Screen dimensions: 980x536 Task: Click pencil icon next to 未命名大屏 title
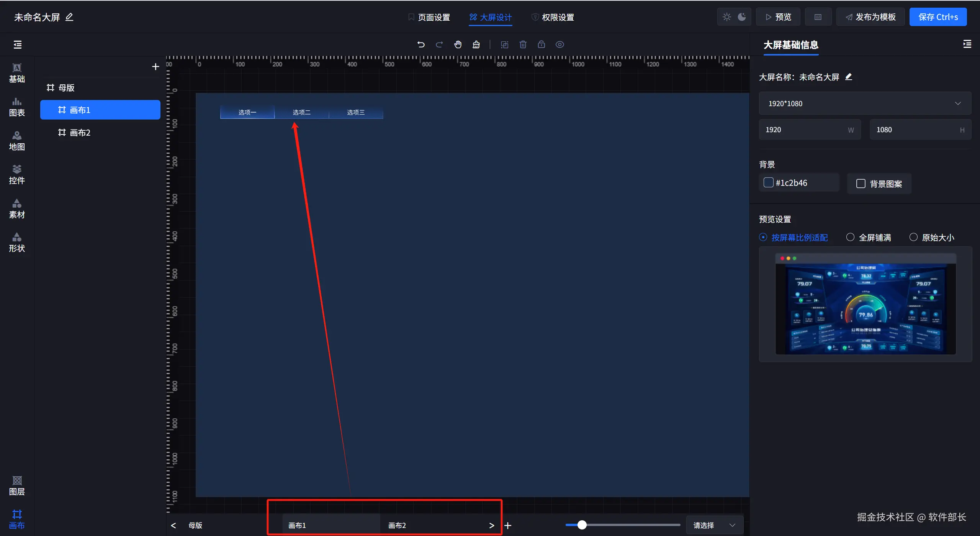point(69,17)
